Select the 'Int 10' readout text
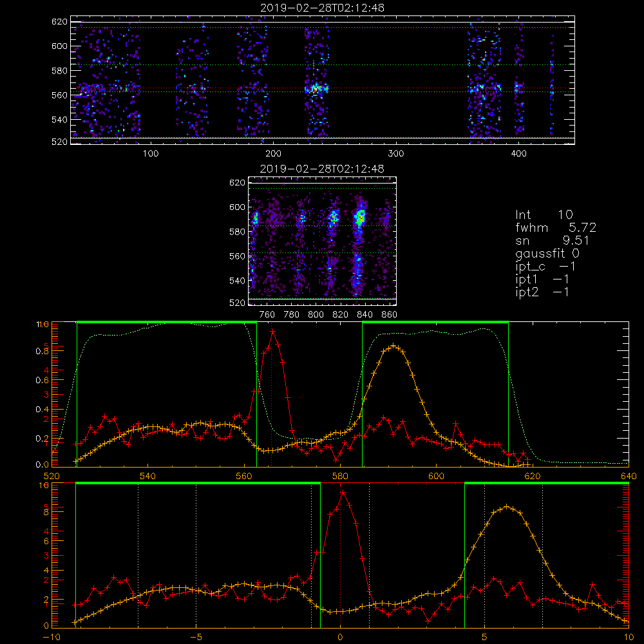644x644 pixels. coord(544,215)
